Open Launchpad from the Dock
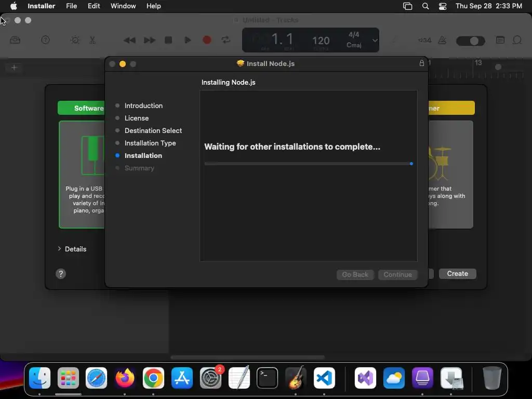Screen dimensions: 532x399 [x=68, y=378]
